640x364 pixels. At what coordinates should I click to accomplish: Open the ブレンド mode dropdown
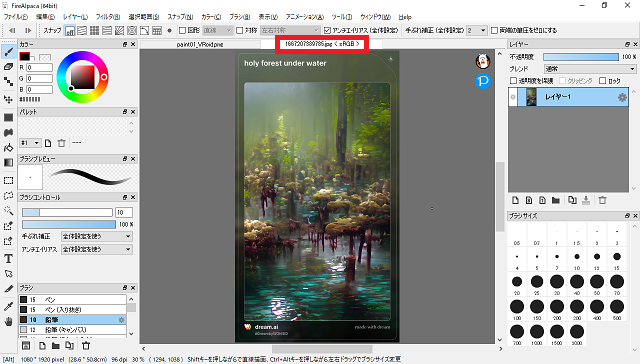(590, 69)
